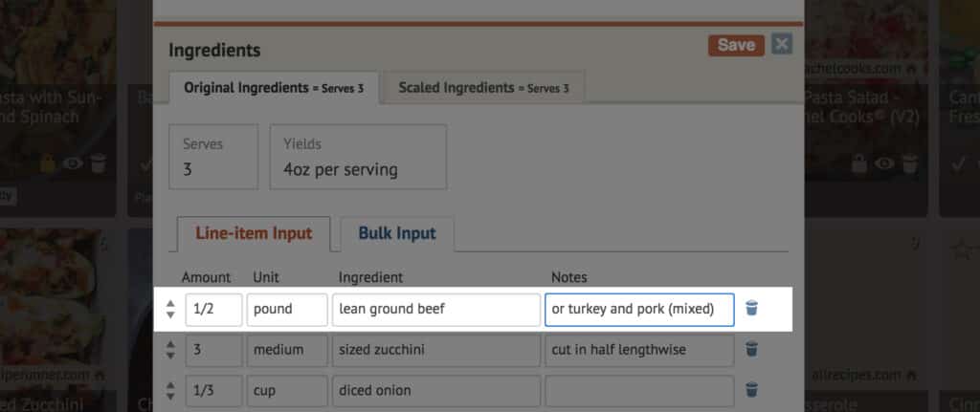Save the ingredients changes
This screenshot has height=412, width=980.
(x=736, y=45)
